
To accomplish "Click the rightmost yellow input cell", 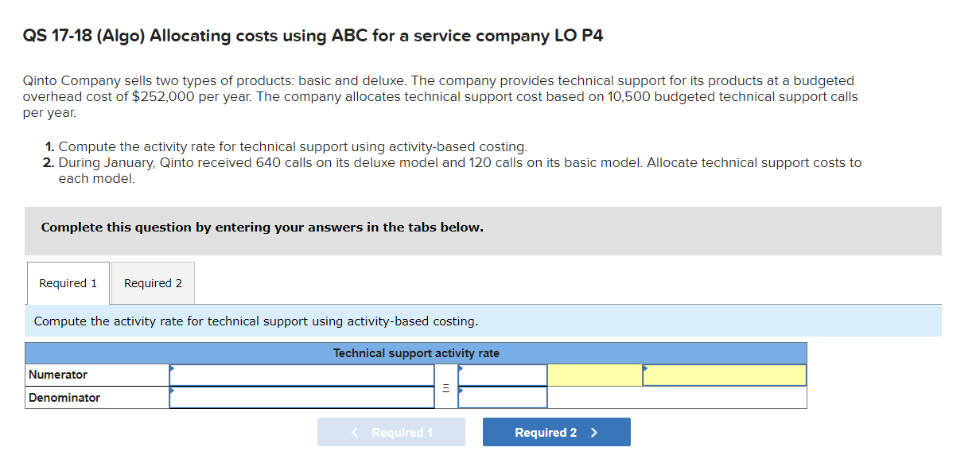I will click(724, 375).
